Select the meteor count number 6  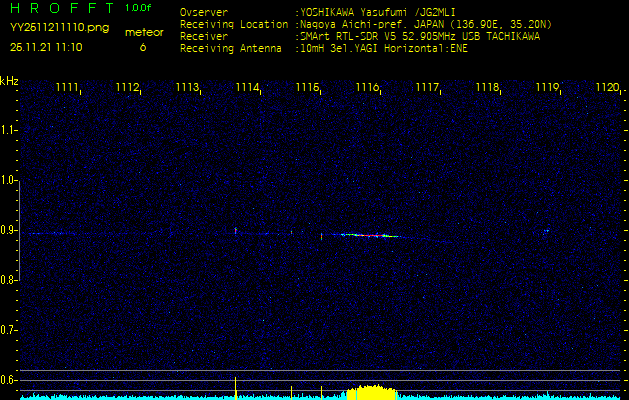coord(142,47)
